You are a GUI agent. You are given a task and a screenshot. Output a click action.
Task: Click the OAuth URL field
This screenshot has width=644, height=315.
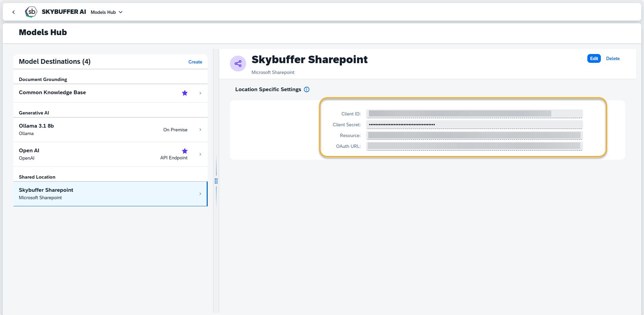point(474,146)
